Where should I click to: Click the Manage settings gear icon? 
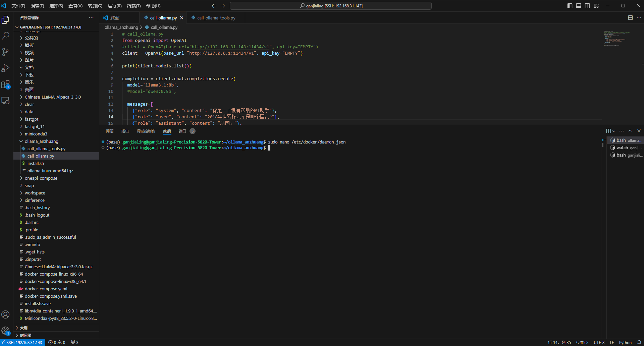(5, 331)
